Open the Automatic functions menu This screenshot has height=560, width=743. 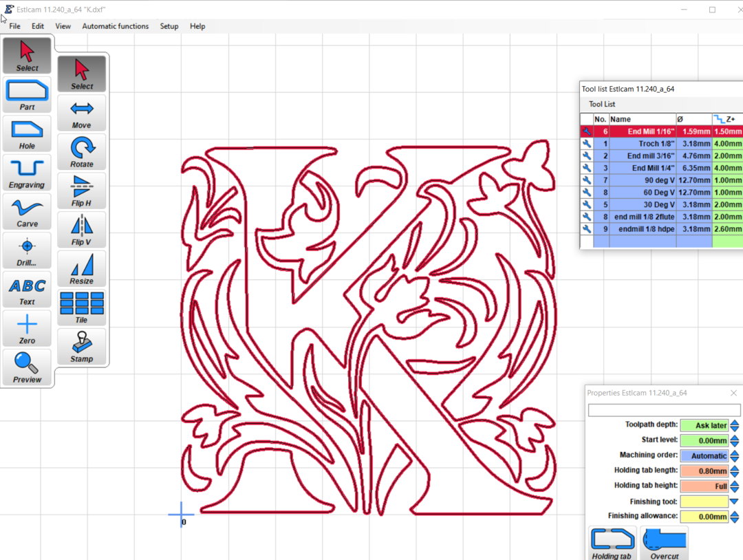(x=115, y=26)
